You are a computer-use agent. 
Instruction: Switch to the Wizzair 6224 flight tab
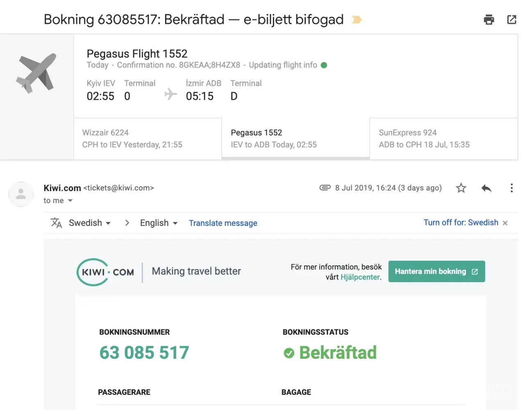[x=148, y=139]
